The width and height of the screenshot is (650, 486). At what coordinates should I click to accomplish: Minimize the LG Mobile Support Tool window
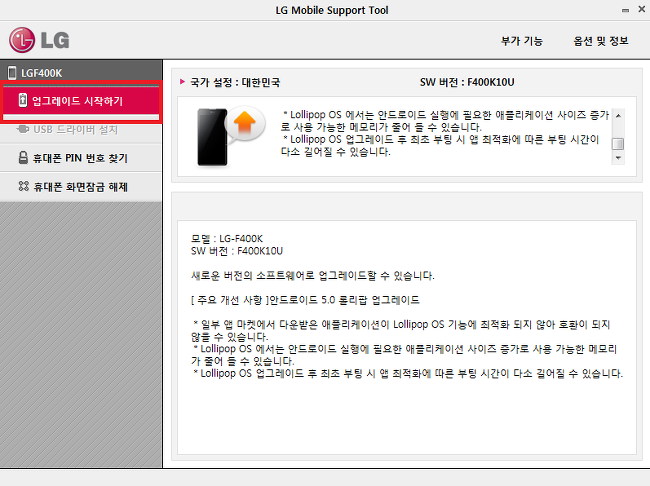click(x=625, y=10)
